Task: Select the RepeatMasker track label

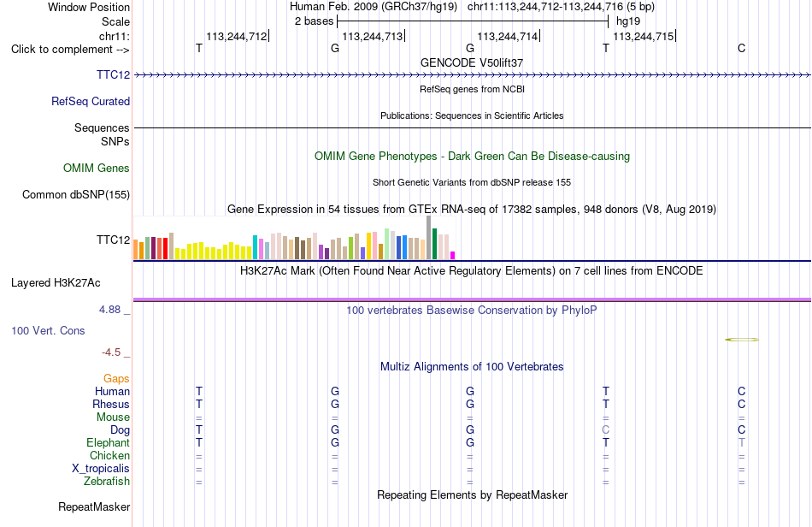Action: click(x=94, y=506)
